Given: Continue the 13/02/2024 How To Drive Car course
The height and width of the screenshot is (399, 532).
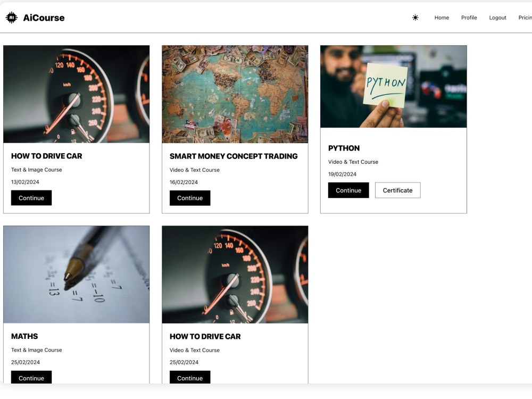Looking at the screenshot, I should click(x=31, y=198).
